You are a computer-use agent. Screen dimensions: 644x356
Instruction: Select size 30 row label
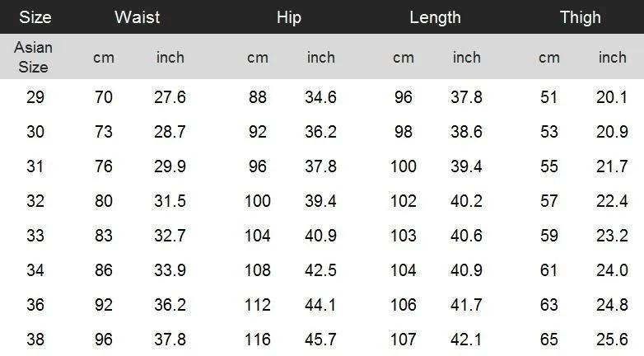point(35,132)
